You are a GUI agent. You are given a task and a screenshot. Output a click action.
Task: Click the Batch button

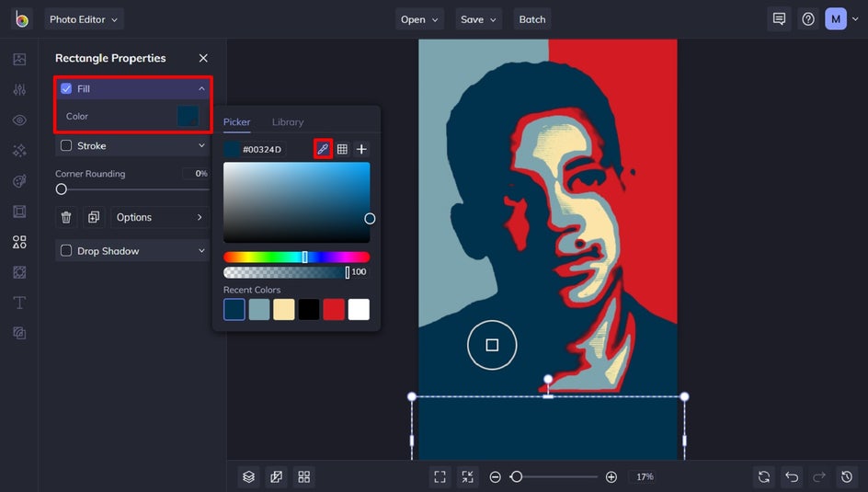[532, 19]
